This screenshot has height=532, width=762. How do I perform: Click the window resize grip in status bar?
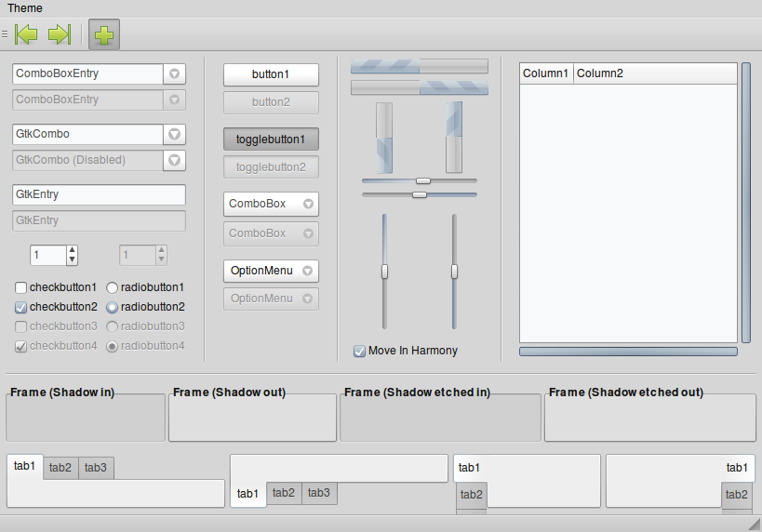[755, 525]
